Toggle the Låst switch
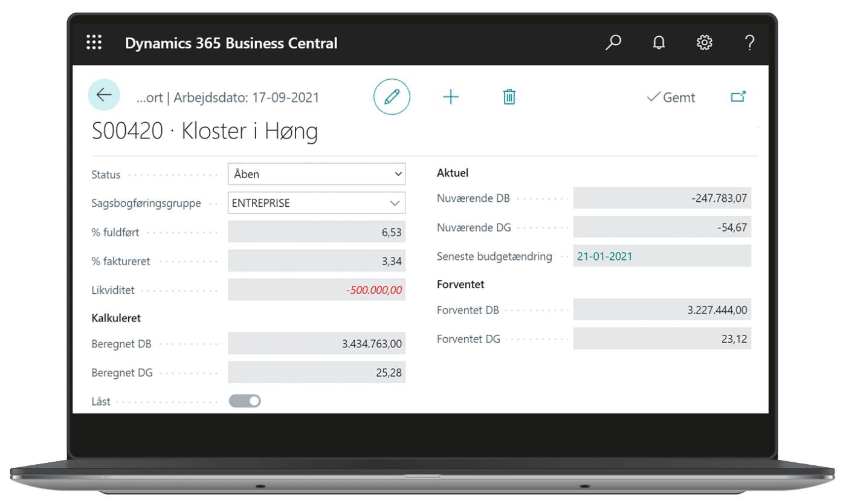Viewport: 846px width, 504px height. (245, 401)
